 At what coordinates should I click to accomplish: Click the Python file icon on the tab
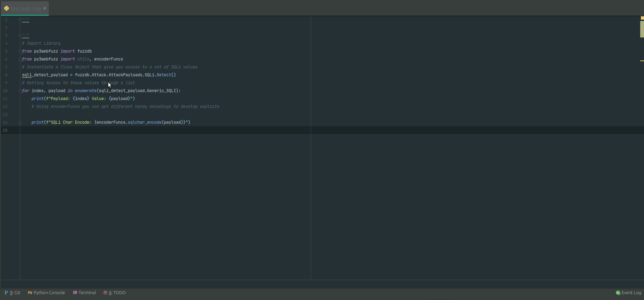pos(7,9)
